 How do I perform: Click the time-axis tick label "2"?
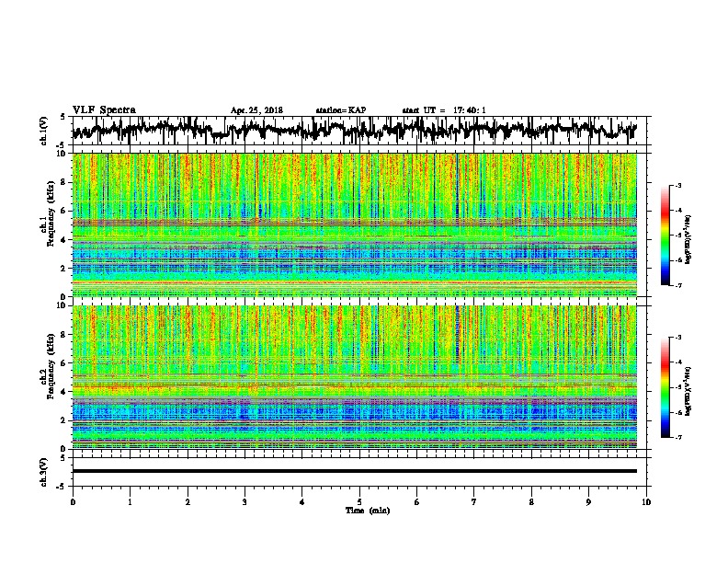click(188, 502)
